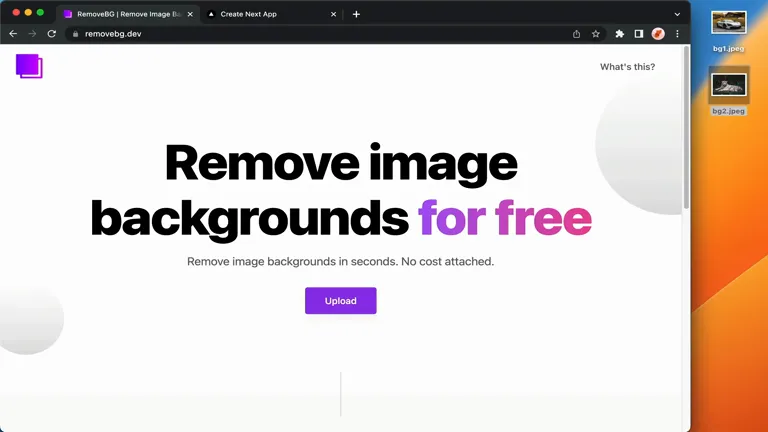Click the 'for free' gradient heading text
The width and height of the screenshot is (768, 432).
[504, 219]
